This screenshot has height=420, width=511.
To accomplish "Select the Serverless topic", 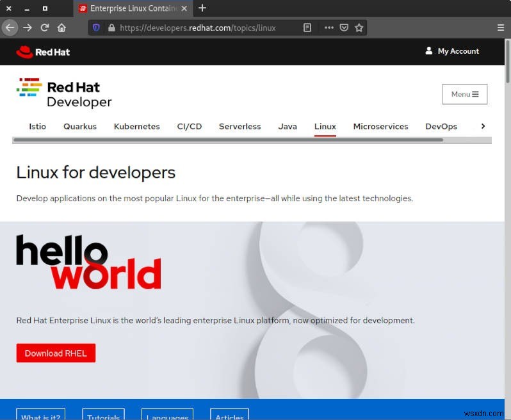I will [x=240, y=126].
